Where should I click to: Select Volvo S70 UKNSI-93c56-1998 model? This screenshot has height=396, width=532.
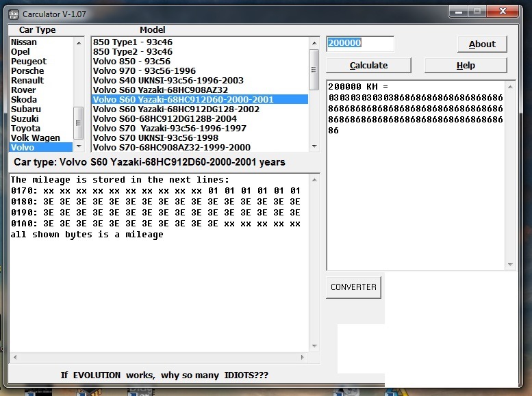tap(200, 137)
